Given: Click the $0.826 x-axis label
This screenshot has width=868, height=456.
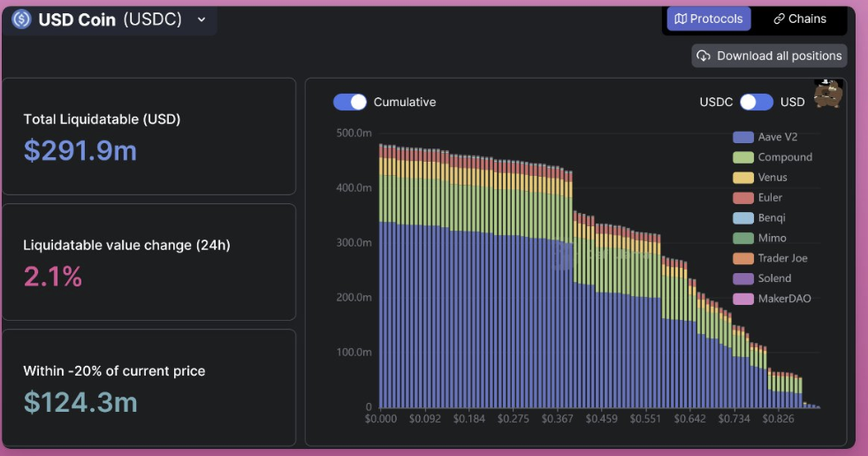Looking at the screenshot, I should pos(779,419).
